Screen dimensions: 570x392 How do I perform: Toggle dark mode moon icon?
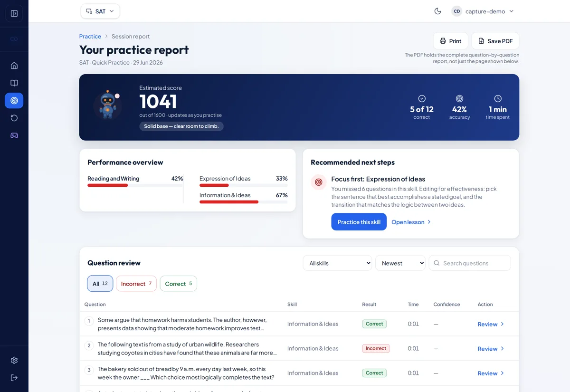pos(437,11)
